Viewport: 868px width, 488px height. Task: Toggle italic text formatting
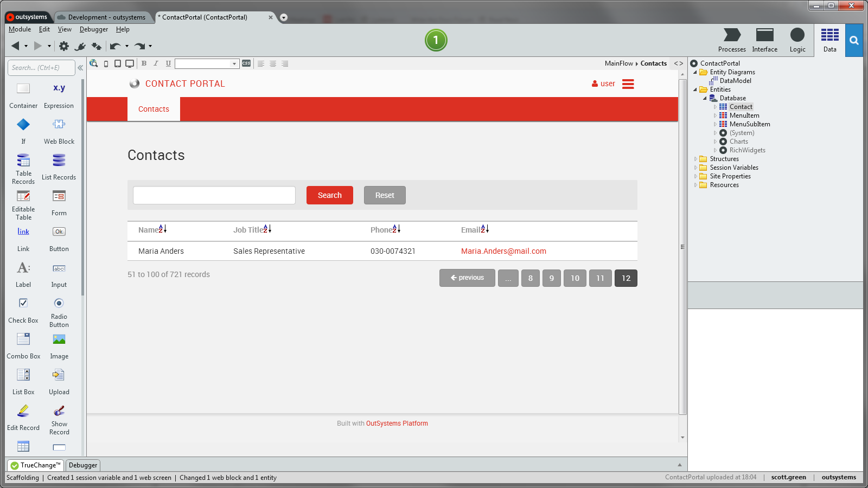tap(156, 63)
